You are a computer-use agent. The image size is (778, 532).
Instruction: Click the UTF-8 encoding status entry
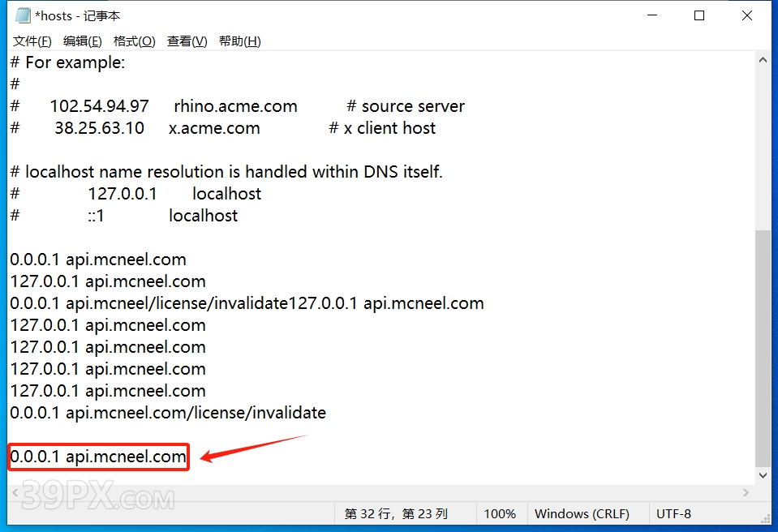[x=673, y=513]
